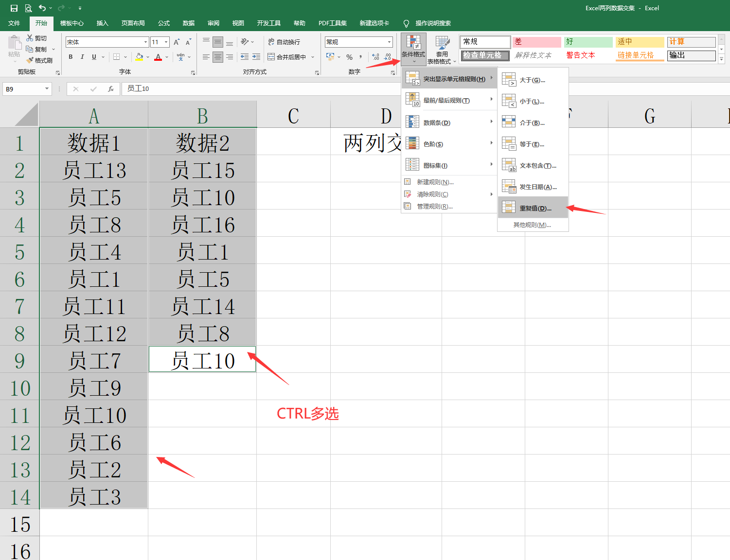Increase font size with the large A
The width and height of the screenshot is (730, 560).
(x=177, y=42)
